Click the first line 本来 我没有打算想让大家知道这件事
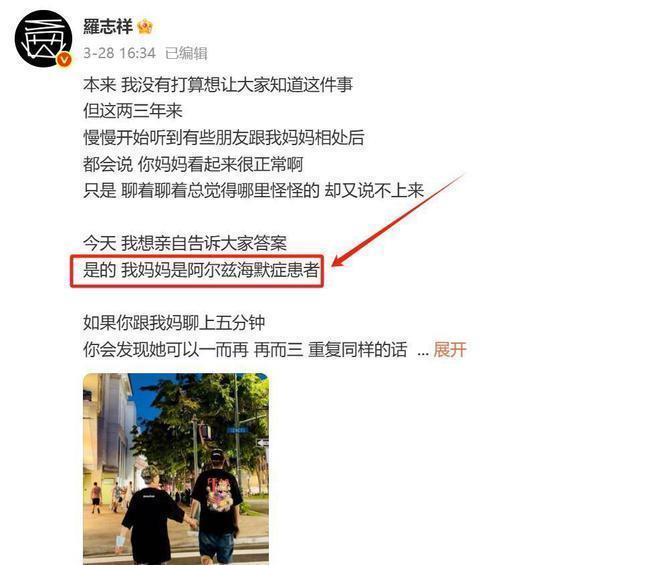Screen dimensions: 660x565 (218, 85)
